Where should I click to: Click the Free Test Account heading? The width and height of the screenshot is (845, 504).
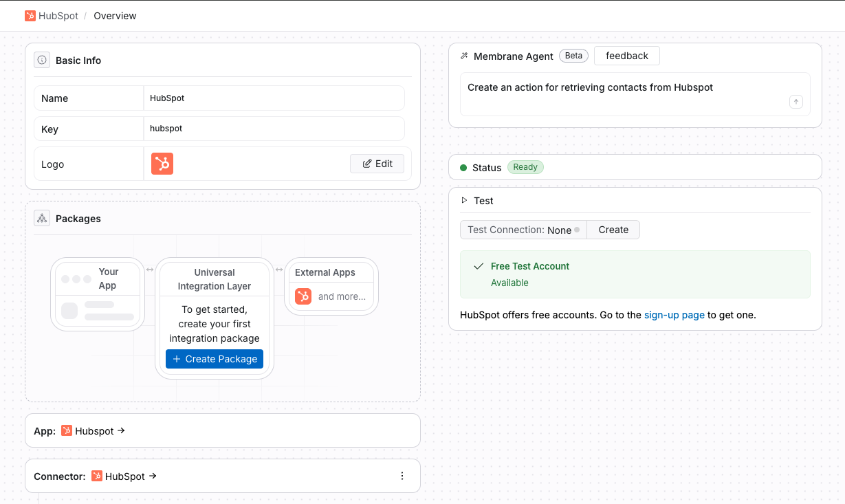[530, 266]
